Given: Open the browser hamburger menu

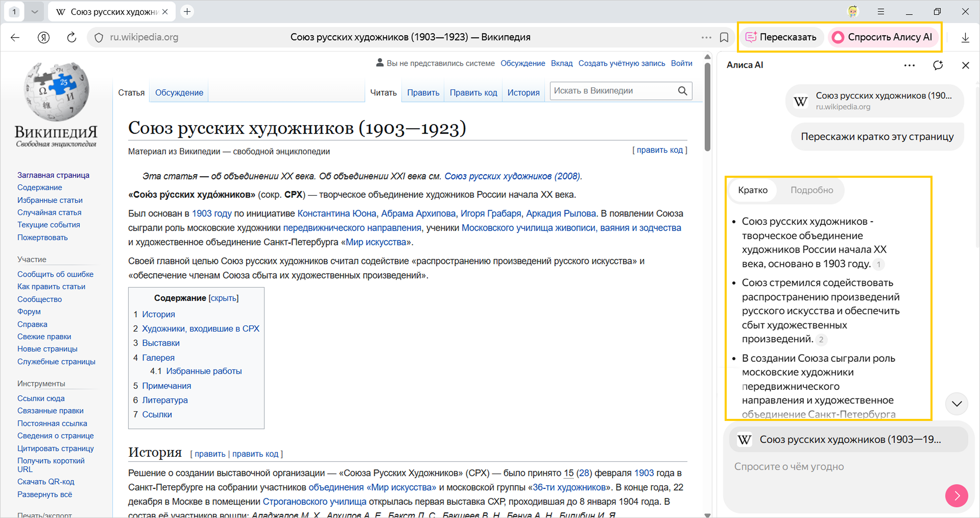Looking at the screenshot, I should (x=881, y=11).
